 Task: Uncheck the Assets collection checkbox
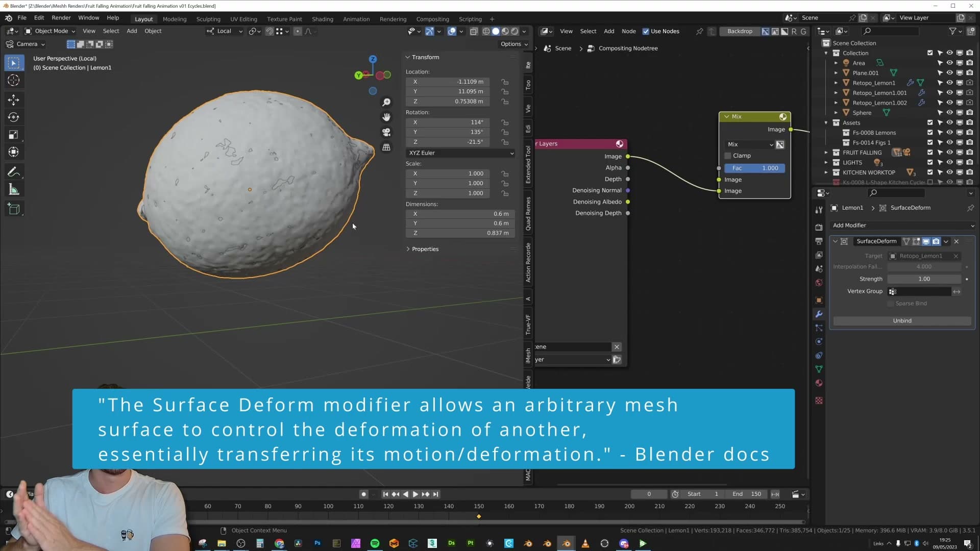[930, 122]
